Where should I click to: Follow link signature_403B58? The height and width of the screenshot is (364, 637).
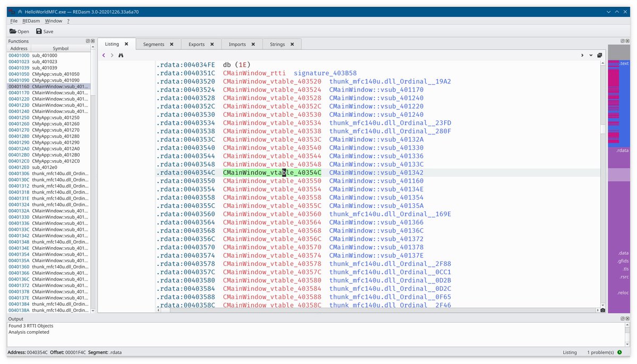point(325,73)
